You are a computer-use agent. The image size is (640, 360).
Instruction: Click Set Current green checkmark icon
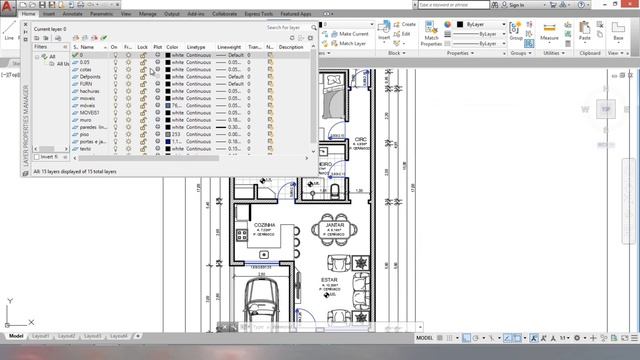click(x=104, y=38)
